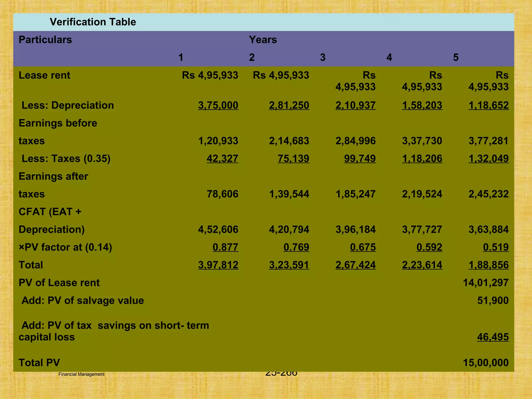
Task: Click earnings before taxes 2,84,996
Action: click(356, 141)
